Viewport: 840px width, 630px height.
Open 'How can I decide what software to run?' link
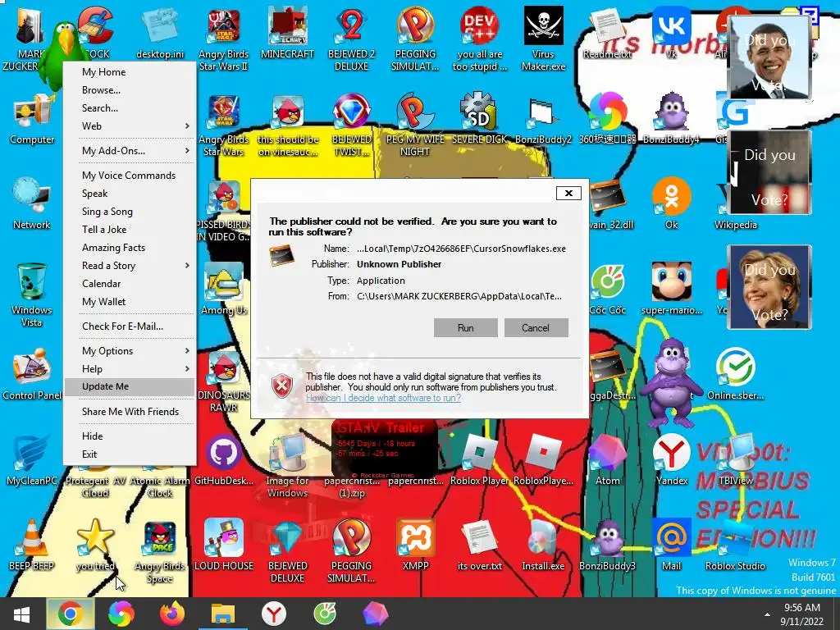[x=383, y=398]
